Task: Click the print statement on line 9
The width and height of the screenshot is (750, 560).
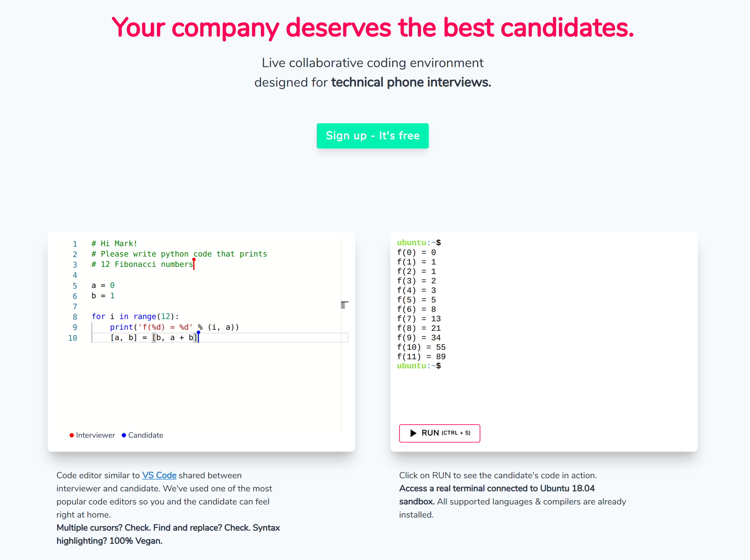Action: tap(174, 327)
